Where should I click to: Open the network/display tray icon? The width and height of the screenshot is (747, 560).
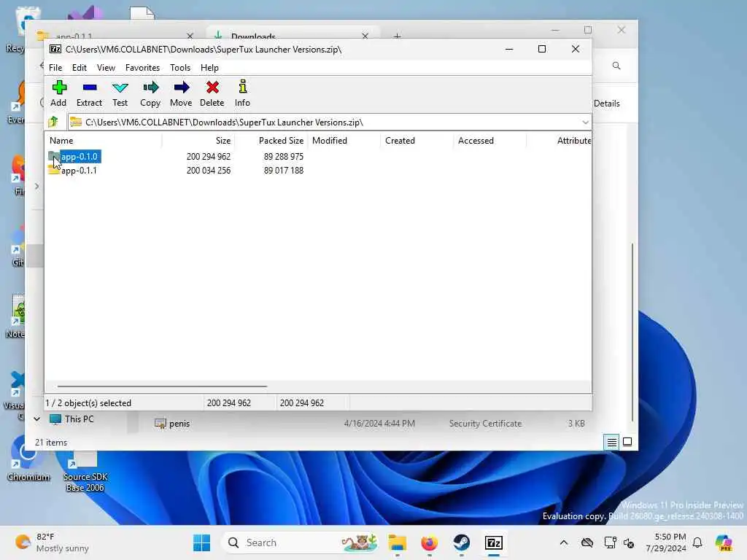point(610,542)
